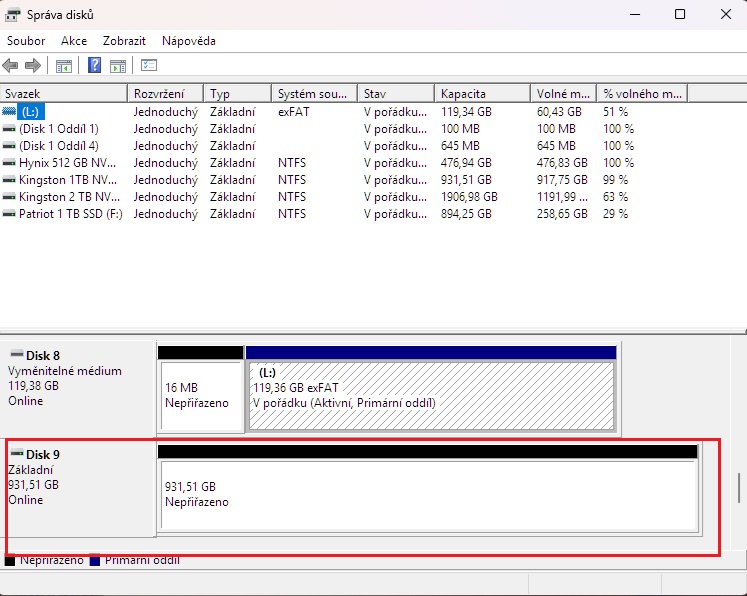Click the exFAT file system cell
The image size is (747, 596).
[x=293, y=112]
